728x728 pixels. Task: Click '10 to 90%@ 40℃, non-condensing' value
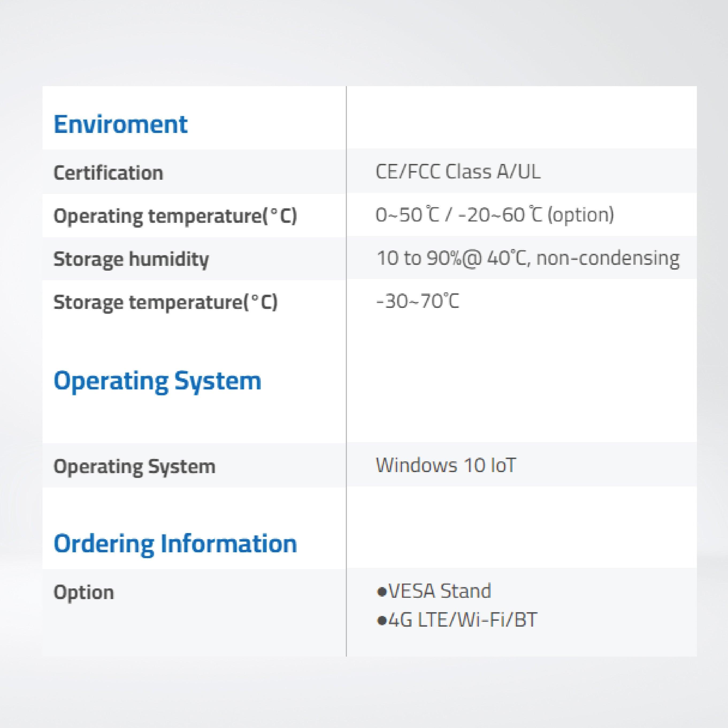click(528, 259)
